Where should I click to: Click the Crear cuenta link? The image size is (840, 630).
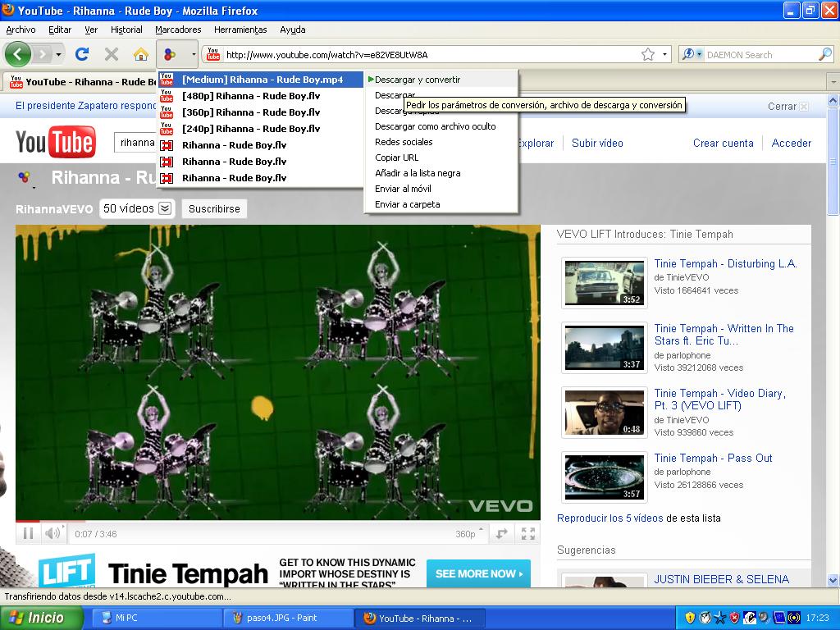point(724,143)
